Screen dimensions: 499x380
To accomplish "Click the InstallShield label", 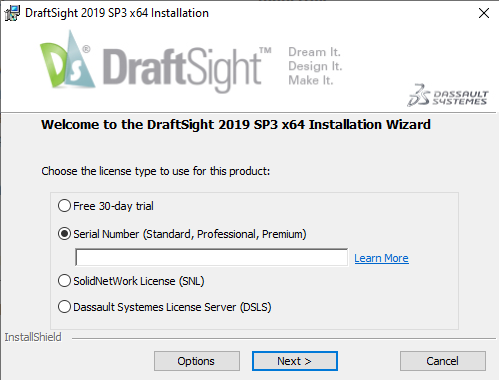I will (x=33, y=337).
